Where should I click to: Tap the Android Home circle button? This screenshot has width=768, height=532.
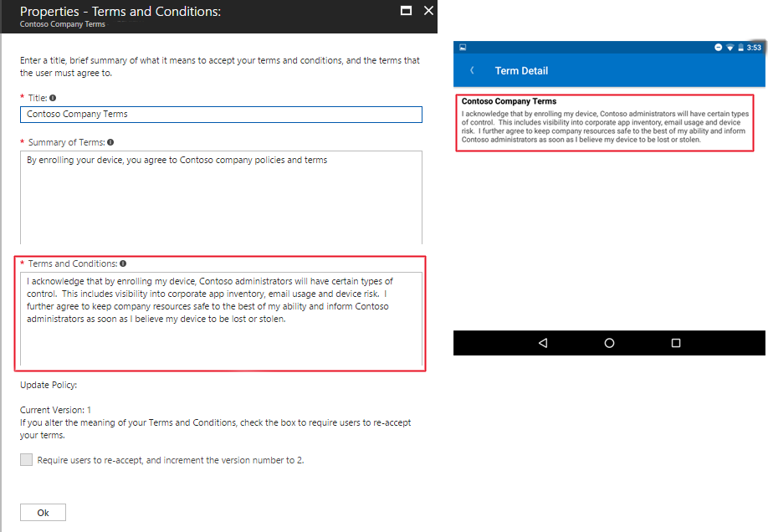(608, 343)
